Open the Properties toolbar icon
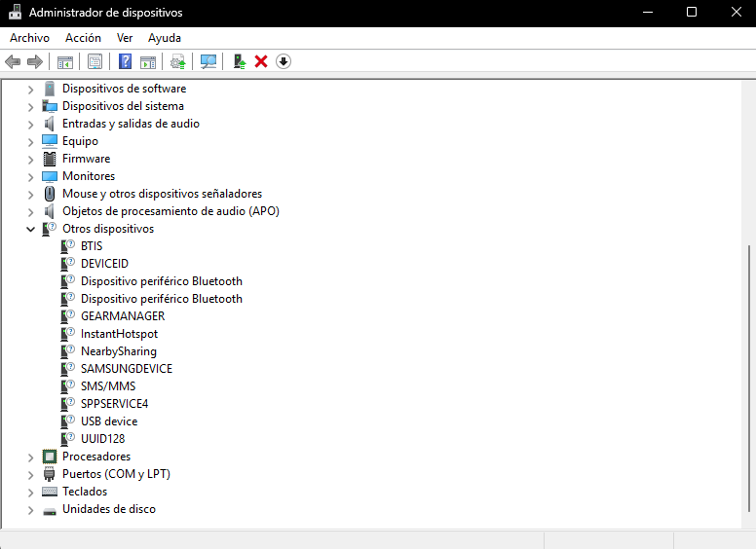The width and height of the screenshot is (756, 549). [94, 61]
